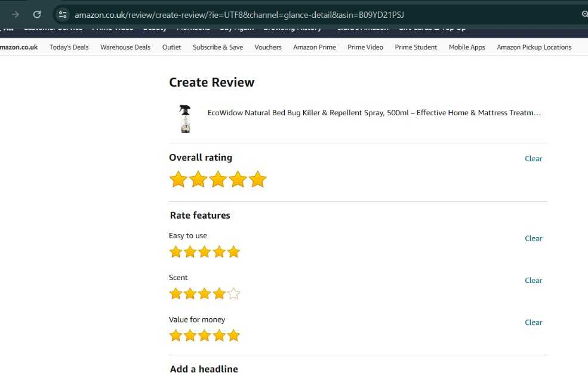
Task: Set Overall rating to five stars
Action: click(258, 179)
